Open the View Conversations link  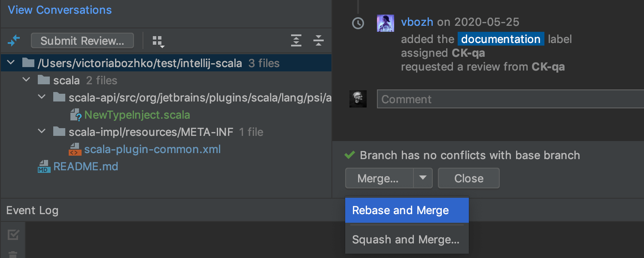[x=60, y=10]
